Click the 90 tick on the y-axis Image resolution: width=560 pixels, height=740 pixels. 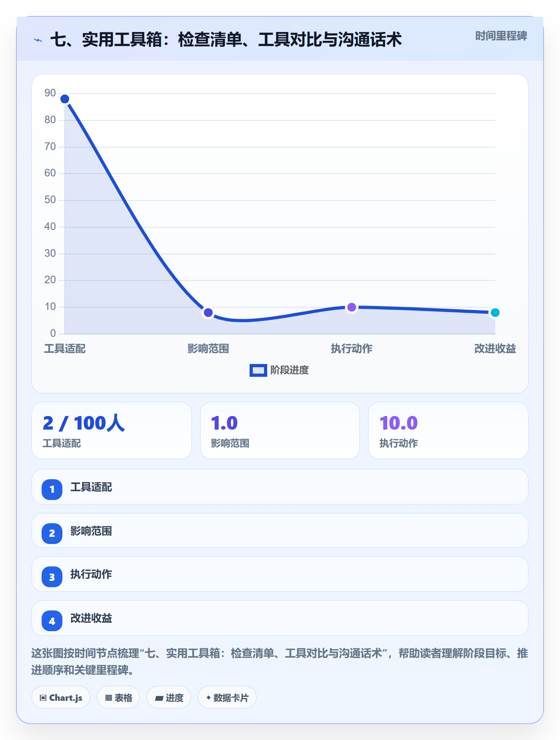coord(50,93)
